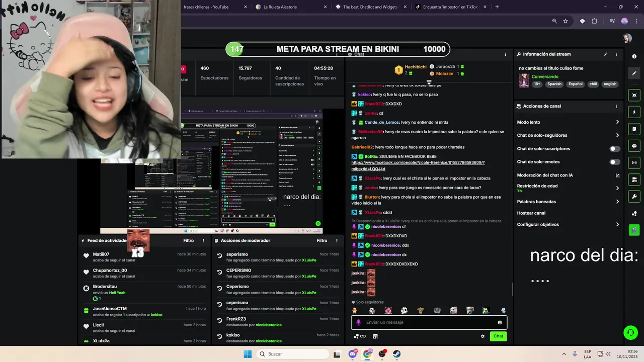Toggle Chat de solo-suscriptores switch

(615, 149)
